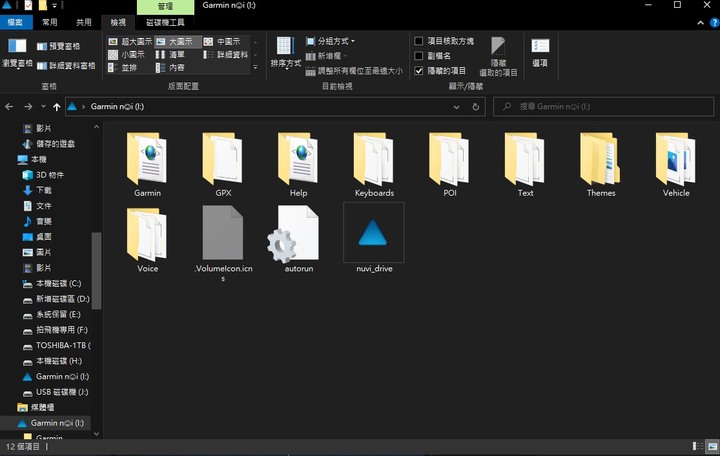The width and height of the screenshot is (720, 456).
Task: Open the Text folder
Action: [x=525, y=164]
